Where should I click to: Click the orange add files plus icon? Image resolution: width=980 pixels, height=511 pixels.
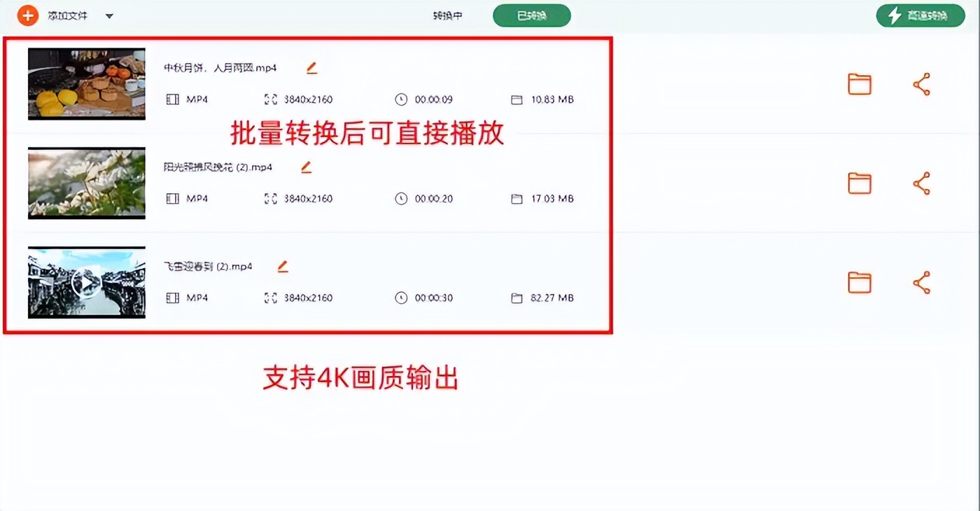pos(28,15)
